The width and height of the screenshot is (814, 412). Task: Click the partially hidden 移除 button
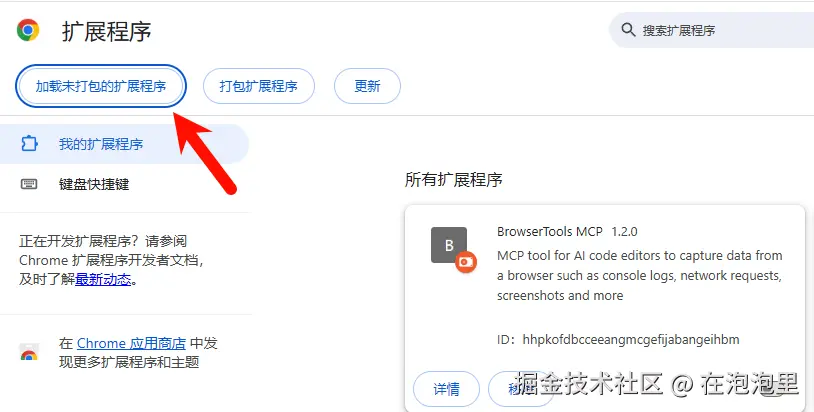point(520,389)
